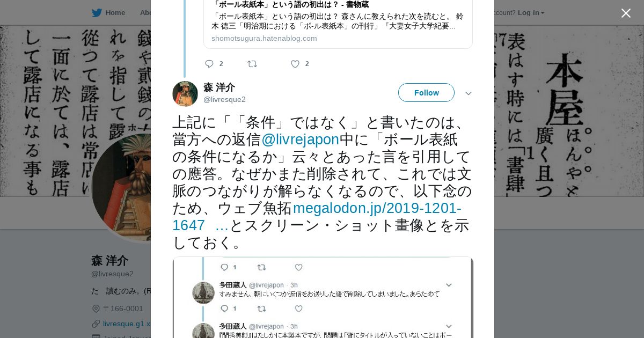This screenshot has height=338, width=644.
Task: Like the tweet with the heart icon showing 2
Action: point(295,64)
